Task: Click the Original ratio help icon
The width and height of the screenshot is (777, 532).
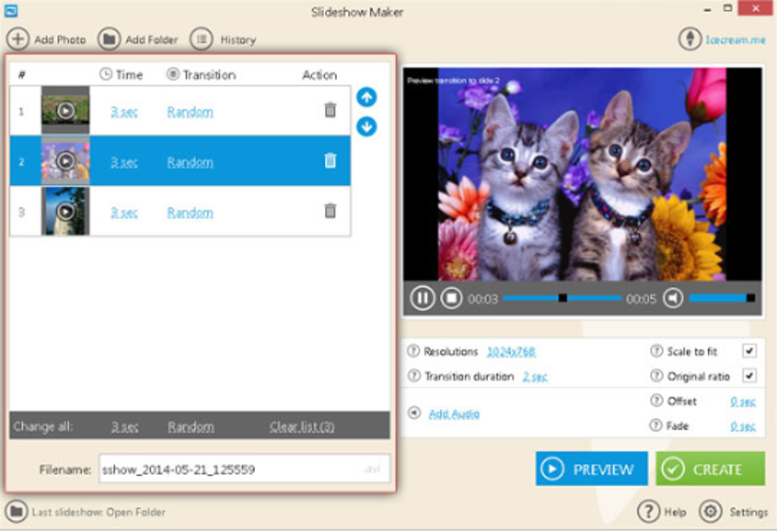Action: coord(656,376)
